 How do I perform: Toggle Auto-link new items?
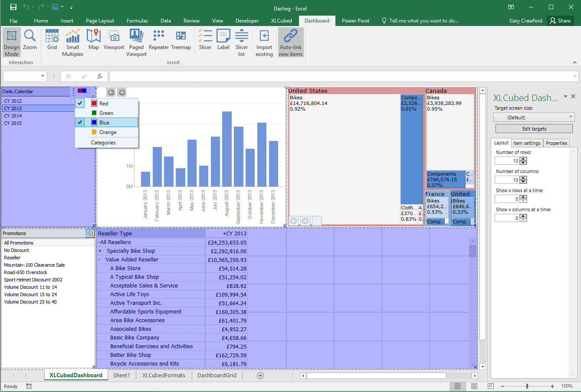[x=291, y=42]
